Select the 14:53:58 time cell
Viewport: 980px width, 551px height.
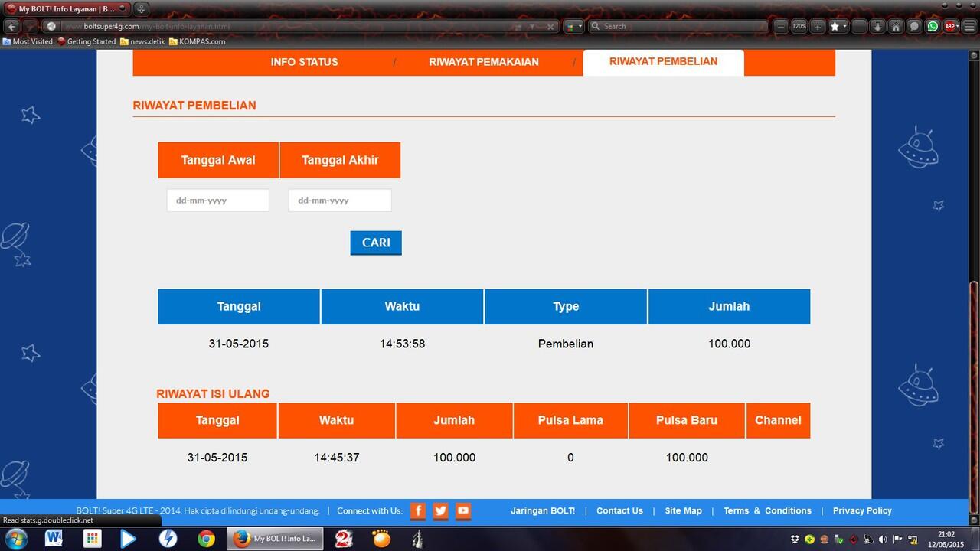[402, 344]
